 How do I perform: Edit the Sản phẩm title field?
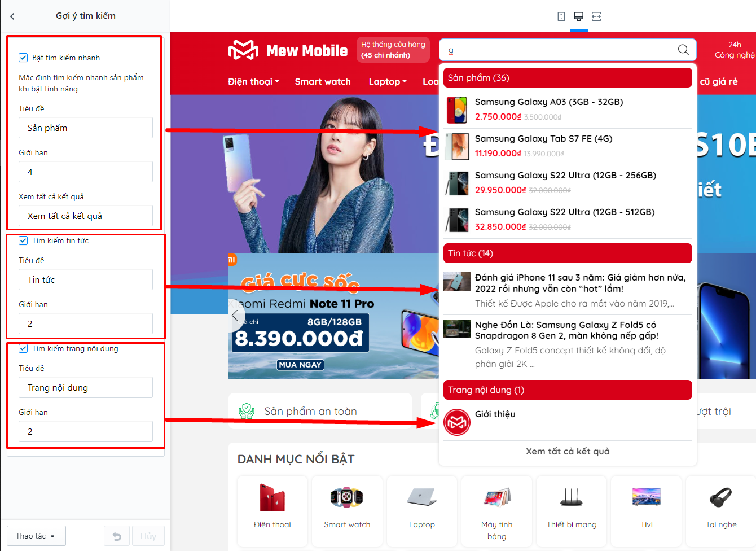click(86, 128)
